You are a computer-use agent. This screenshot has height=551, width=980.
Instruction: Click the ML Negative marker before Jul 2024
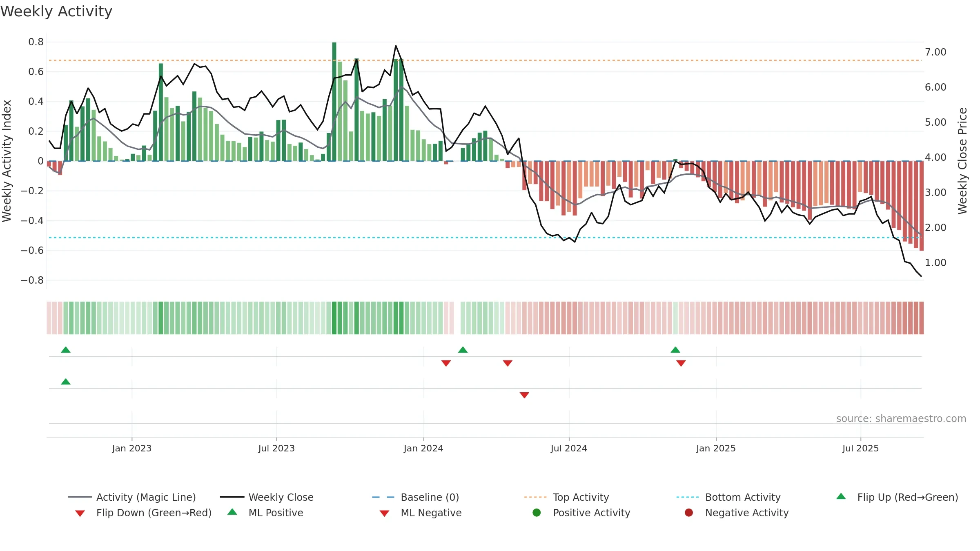[524, 395]
